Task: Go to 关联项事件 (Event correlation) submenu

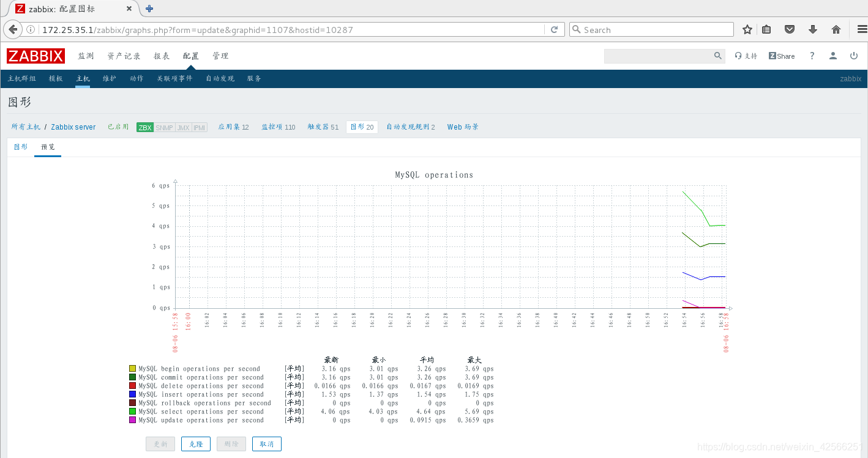Action: click(174, 79)
